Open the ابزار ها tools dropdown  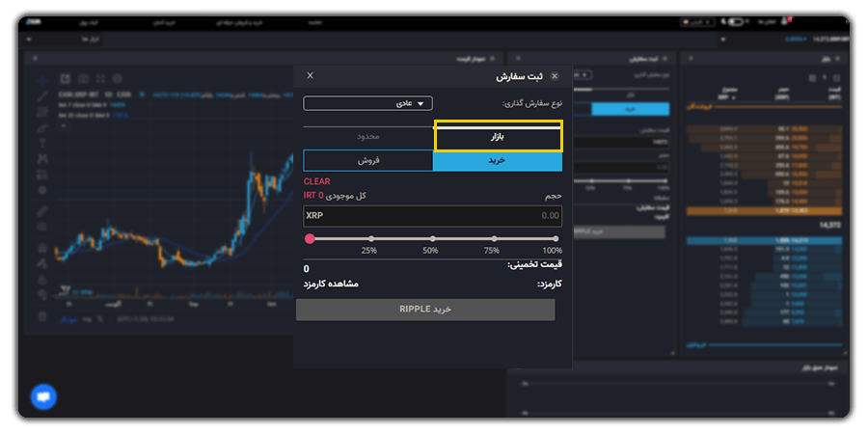62,40
